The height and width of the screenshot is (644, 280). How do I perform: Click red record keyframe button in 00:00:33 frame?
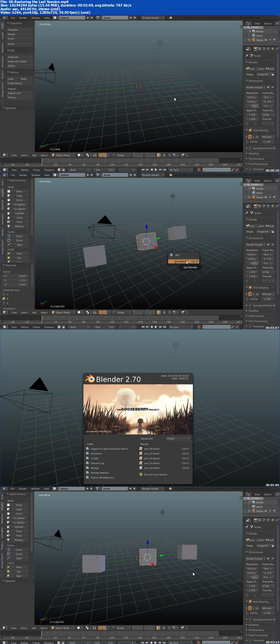point(199,170)
